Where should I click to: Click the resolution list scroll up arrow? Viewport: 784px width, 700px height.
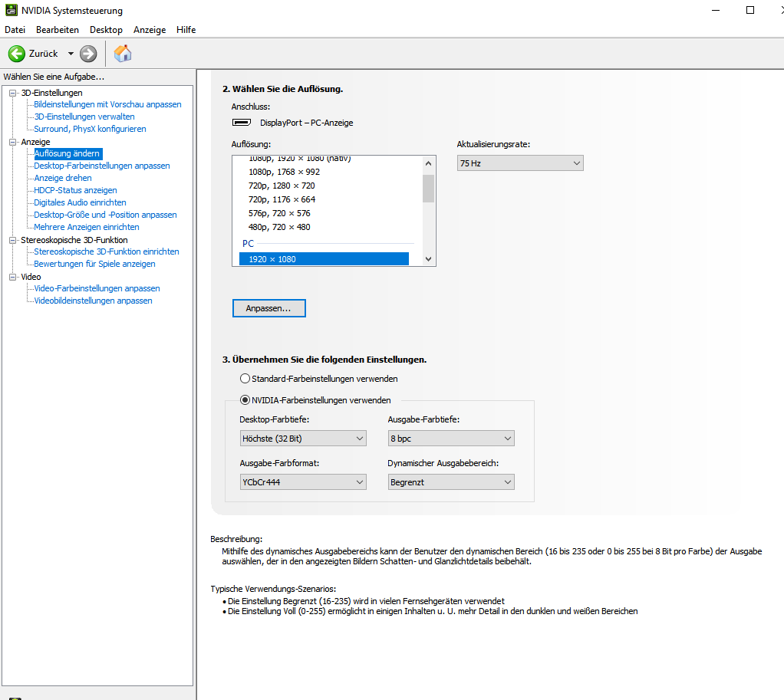click(428, 163)
